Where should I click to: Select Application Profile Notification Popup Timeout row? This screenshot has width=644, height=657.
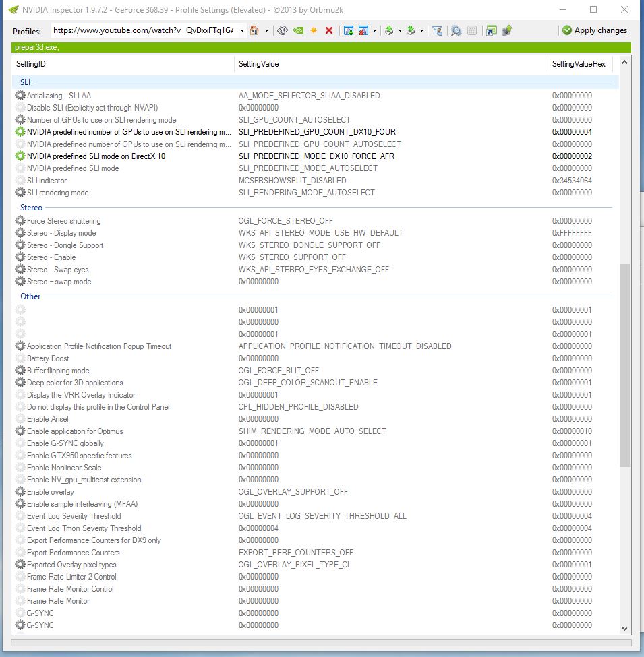pyautogui.click(x=316, y=346)
